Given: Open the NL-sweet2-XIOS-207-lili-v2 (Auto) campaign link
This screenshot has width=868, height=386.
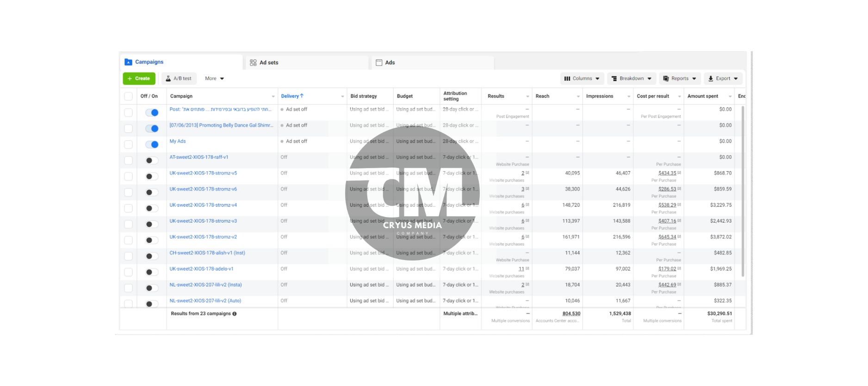Looking at the screenshot, I should [205, 301].
